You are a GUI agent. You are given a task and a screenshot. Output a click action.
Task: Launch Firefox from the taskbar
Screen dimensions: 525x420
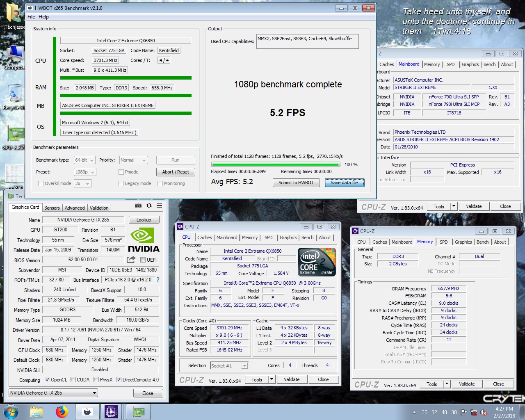[62, 412]
